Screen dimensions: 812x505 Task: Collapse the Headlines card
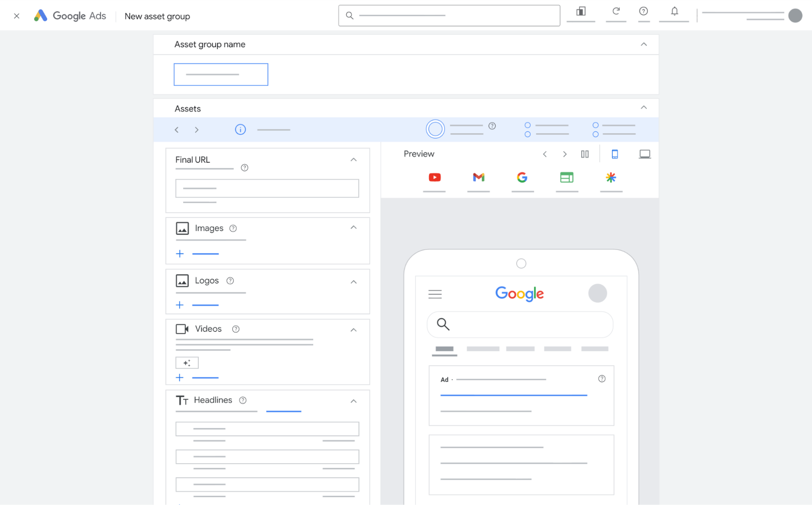click(x=354, y=401)
